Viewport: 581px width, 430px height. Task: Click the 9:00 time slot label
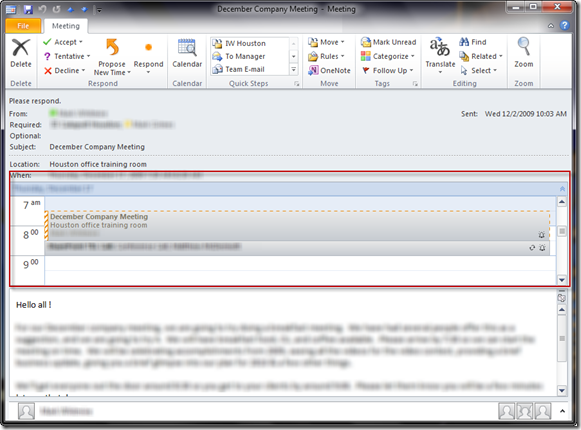coord(30,264)
